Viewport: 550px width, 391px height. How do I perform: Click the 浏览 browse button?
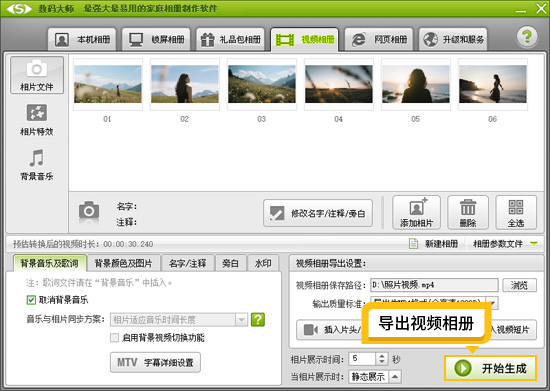click(x=519, y=285)
